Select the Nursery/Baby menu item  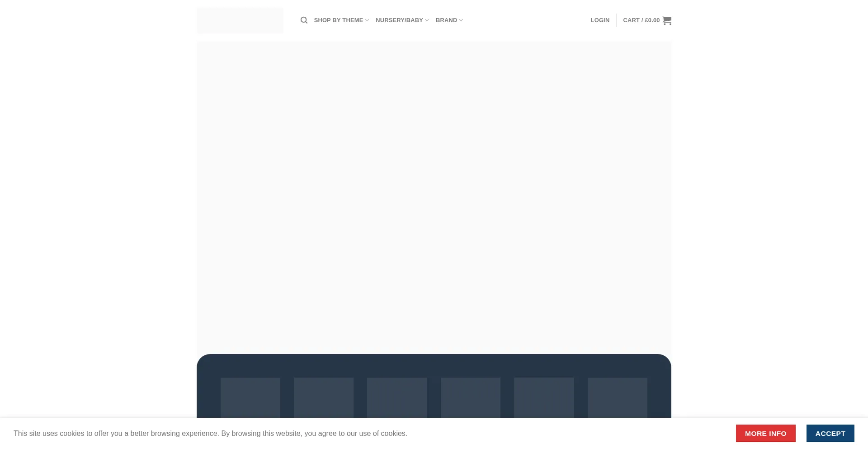[399, 20]
